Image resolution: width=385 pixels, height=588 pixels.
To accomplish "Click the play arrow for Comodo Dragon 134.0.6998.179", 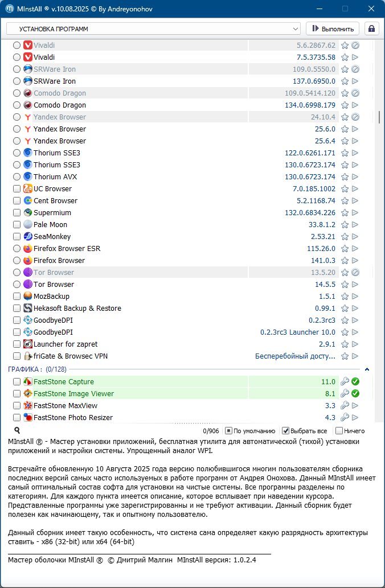I will (x=355, y=105).
